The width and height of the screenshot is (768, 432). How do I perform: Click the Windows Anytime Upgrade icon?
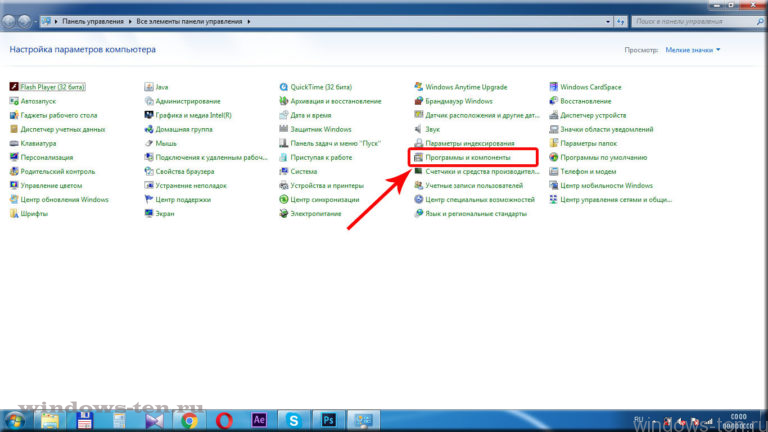(419, 87)
